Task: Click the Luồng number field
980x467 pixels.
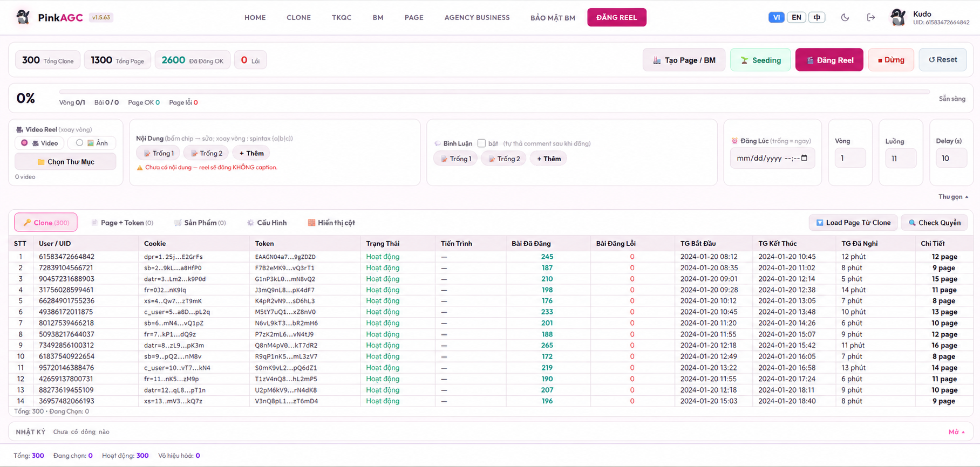Action: pos(901,158)
